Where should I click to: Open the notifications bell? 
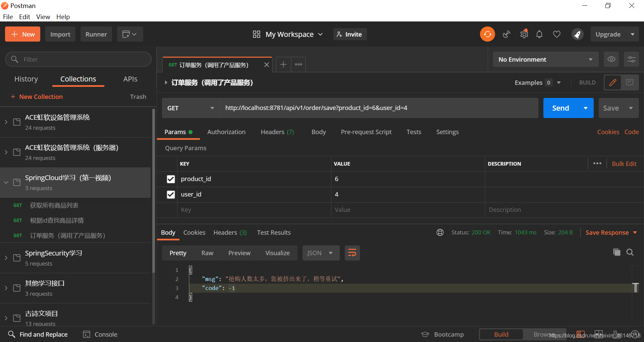(x=539, y=34)
